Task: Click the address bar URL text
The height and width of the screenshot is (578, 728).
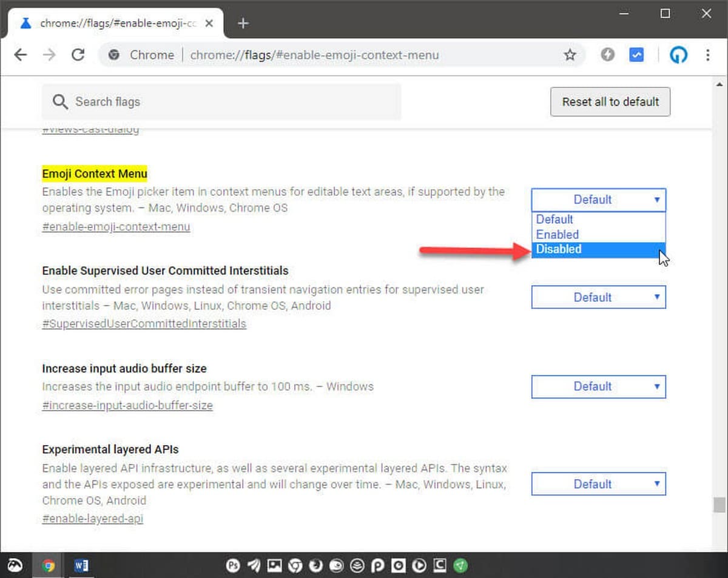Action: click(314, 55)
